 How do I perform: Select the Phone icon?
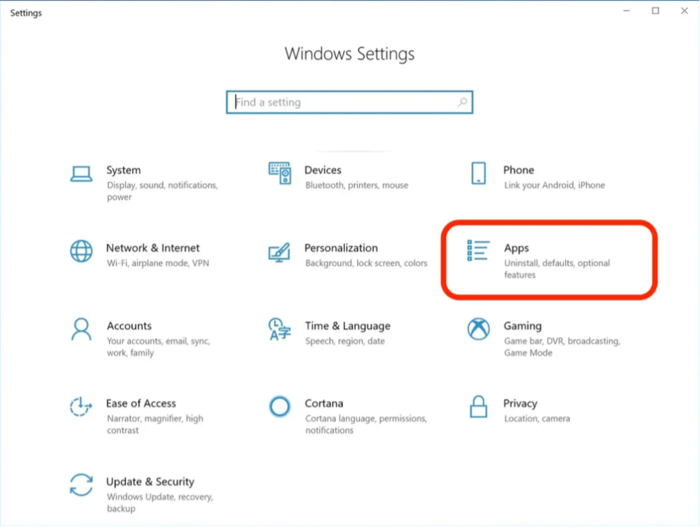pos(478,173)
